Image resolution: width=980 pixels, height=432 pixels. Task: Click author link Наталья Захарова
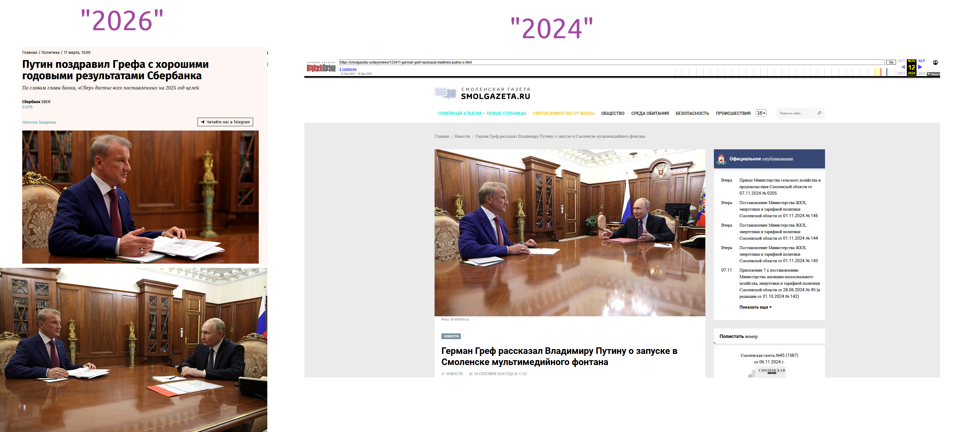[x=39, y=123]
